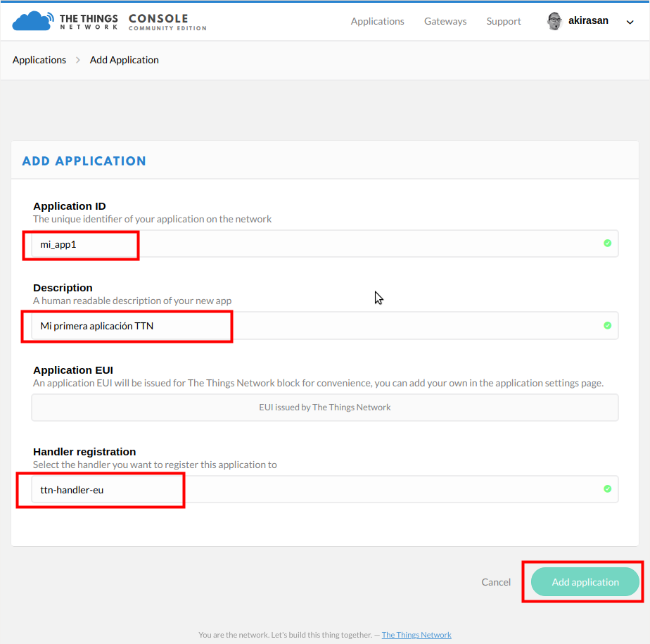
Task: Expand the user account dropdown chevron
Action: (x=630, y=22)
